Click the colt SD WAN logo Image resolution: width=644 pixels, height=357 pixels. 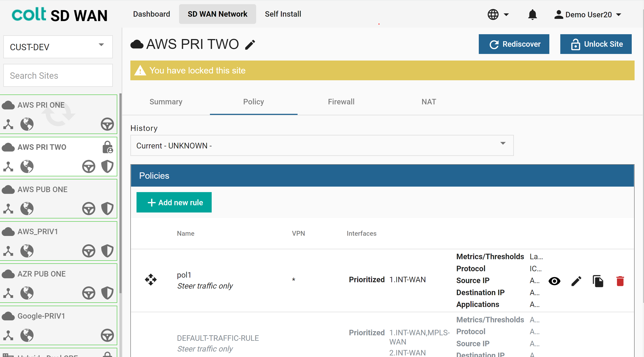60,14
